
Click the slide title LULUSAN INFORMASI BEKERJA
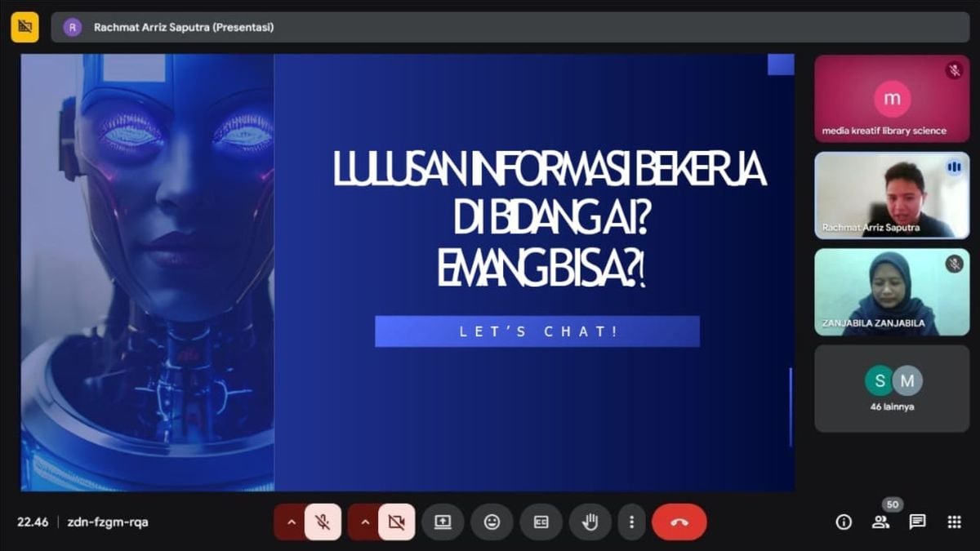(x=550, y=168)
